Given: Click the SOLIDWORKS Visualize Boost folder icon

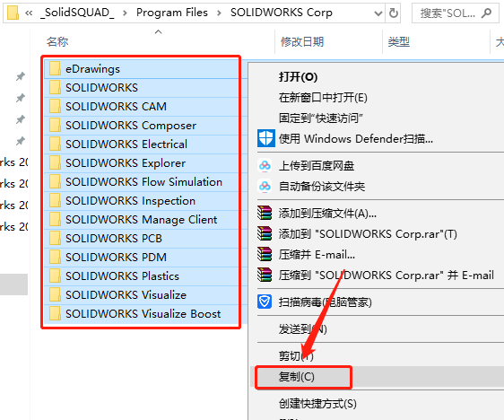Looking at the screenshot, I should [55, 313].
